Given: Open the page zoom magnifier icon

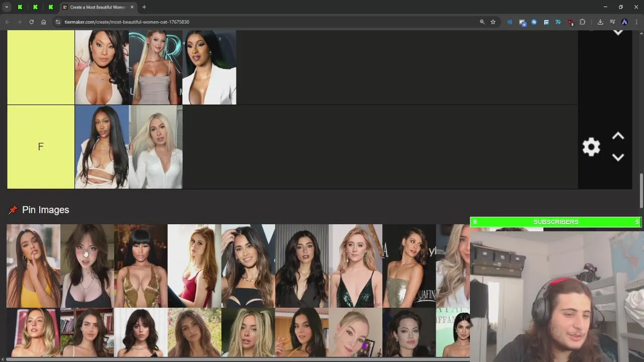Looking at the screenshot, I should [482, 22].
